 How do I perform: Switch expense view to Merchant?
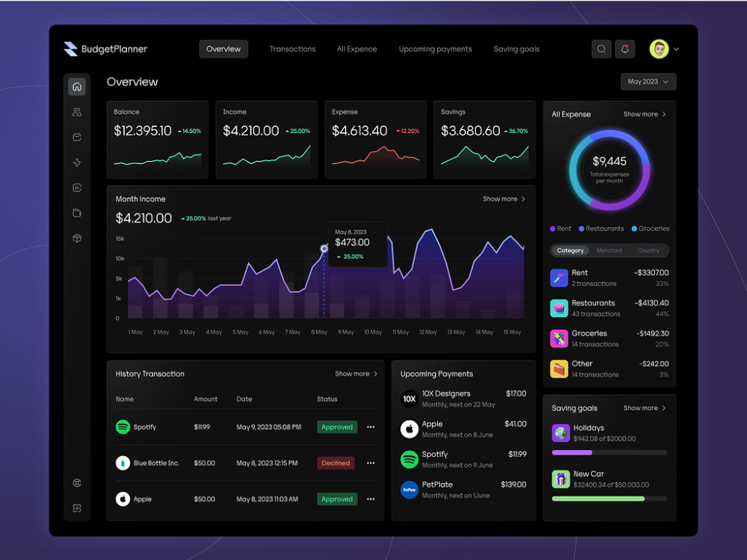pyautogui.click(x=610, y=250)
